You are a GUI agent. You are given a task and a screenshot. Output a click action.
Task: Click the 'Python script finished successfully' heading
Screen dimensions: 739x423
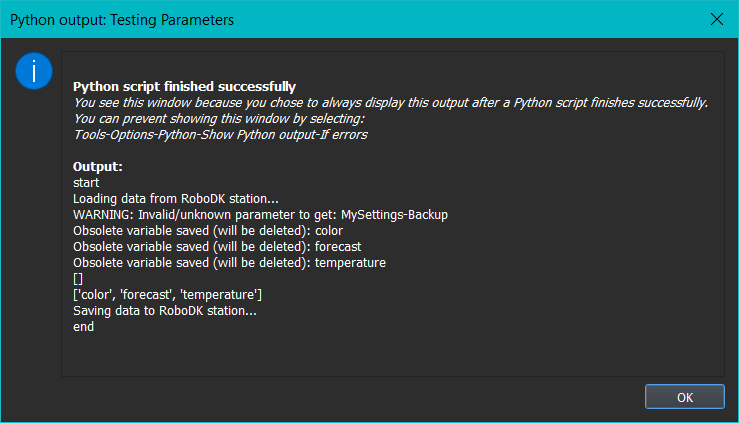tap(184, 87)
